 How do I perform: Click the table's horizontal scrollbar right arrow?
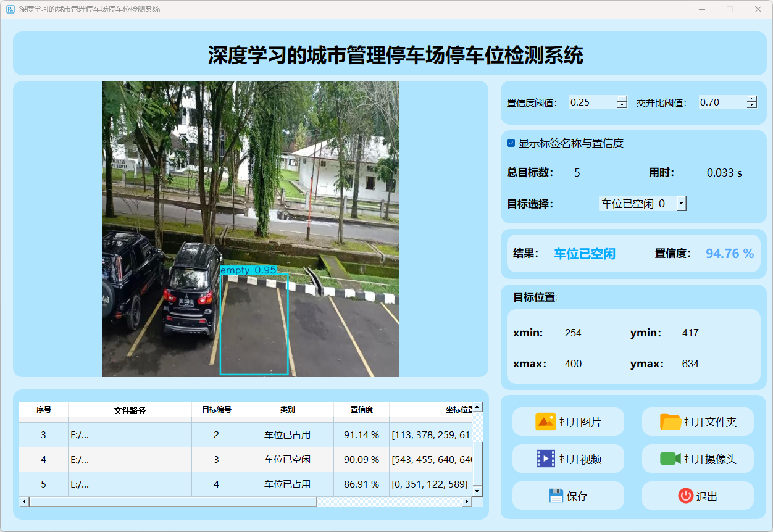click(x=467, y=502)
